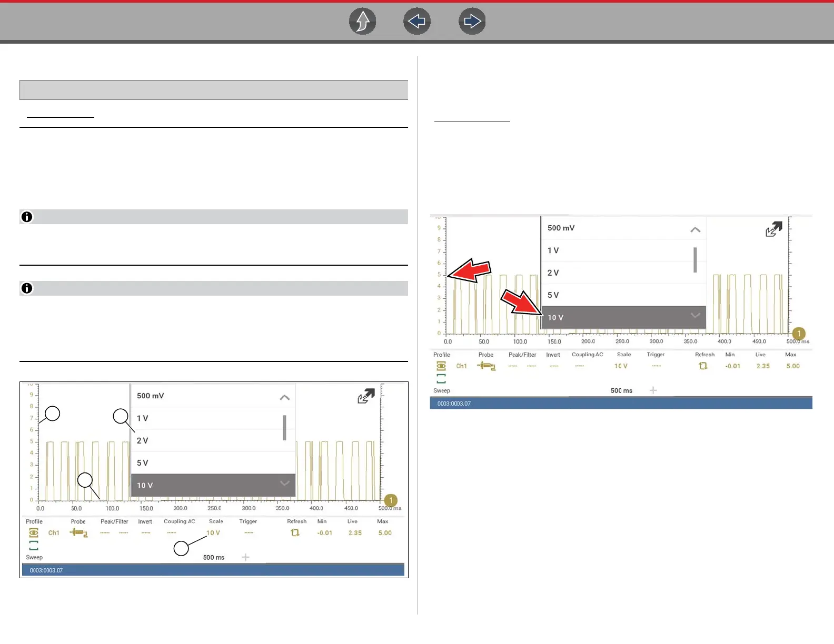Click the expand view icon in the right scope figure
This screenshot has height=644, width=834.
[x=774, y=229]
